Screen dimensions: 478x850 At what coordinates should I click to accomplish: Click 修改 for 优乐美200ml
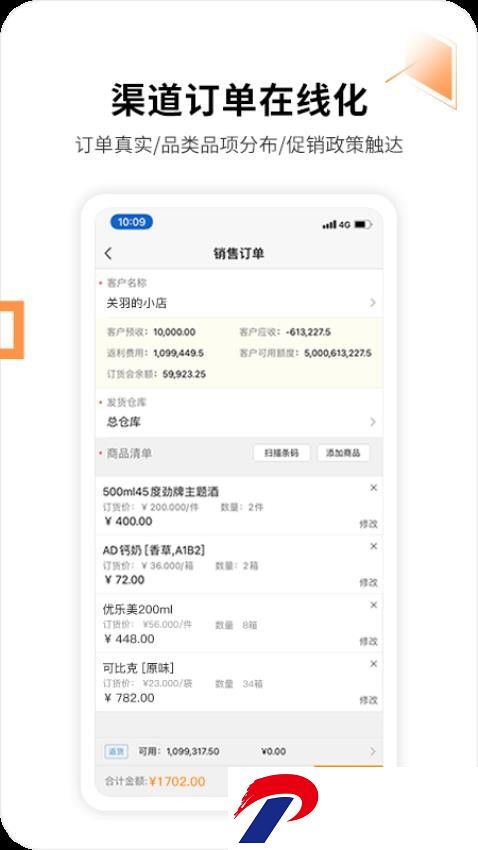pos(369,641)
